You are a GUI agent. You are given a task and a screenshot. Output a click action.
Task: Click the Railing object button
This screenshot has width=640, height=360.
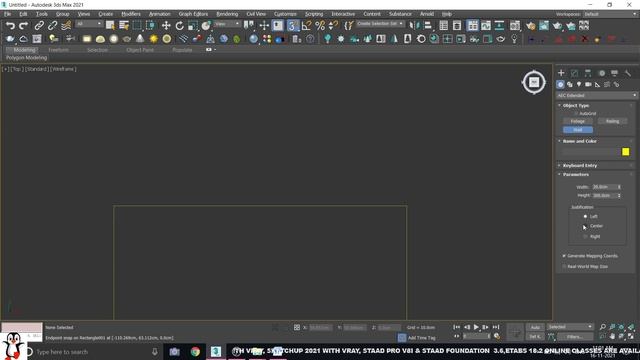point(612,121)
